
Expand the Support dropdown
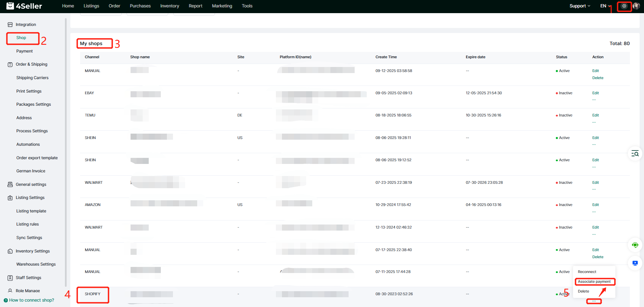579,6
